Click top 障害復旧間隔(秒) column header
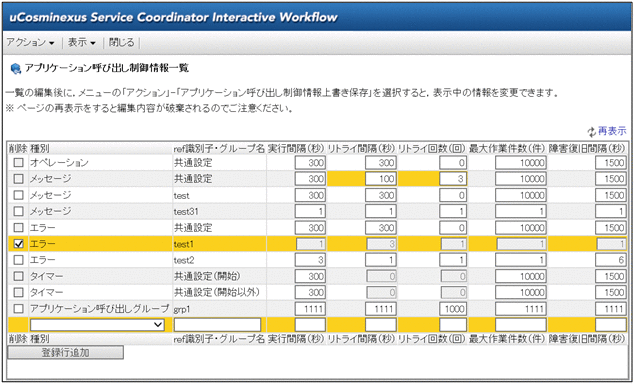 (x=588, y=148)
